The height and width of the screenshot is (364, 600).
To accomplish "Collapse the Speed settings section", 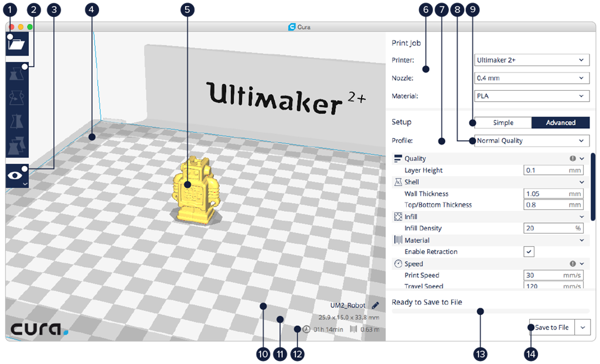I will 582,264.
